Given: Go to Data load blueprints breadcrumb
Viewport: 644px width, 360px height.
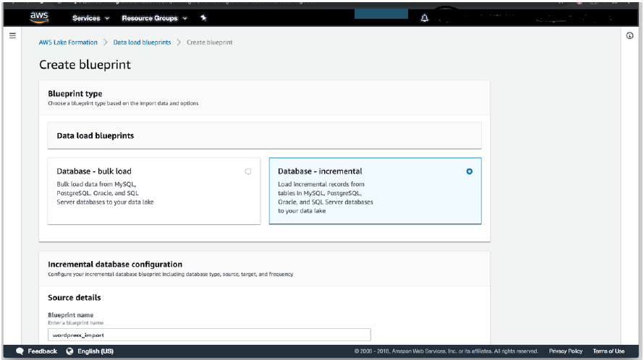Looking at the screenshot, I should pyautogui.click(x=142, y=42).
